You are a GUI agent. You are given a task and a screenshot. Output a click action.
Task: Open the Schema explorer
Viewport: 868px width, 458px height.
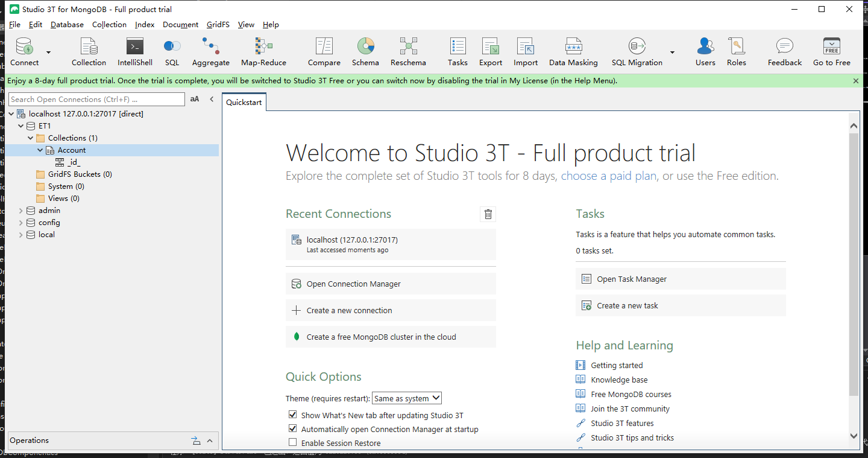(365, 52)
